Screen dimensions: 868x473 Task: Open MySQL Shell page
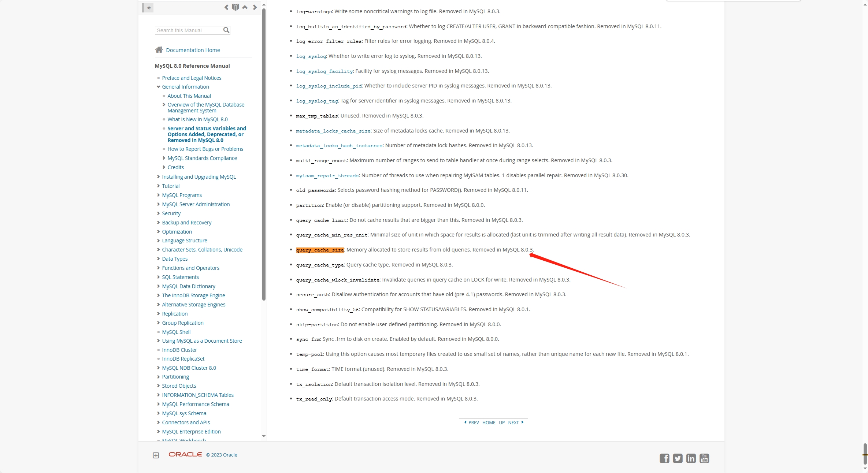(176, 332)
